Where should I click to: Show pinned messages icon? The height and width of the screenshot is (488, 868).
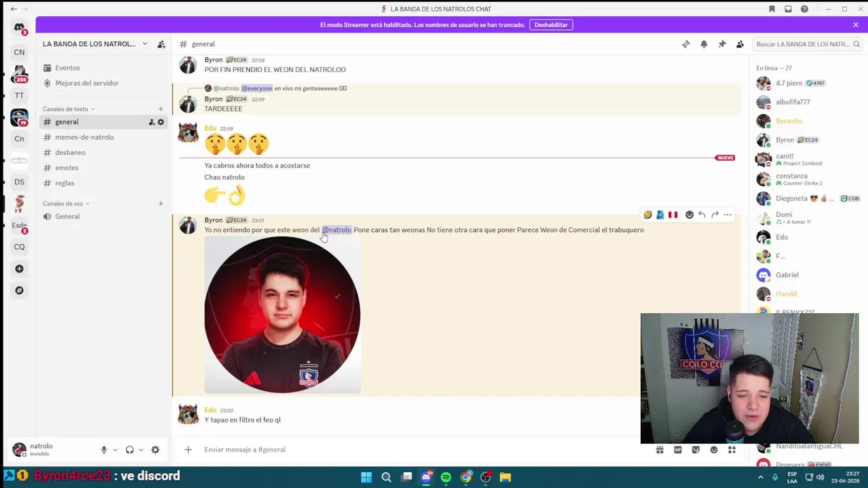722,44
